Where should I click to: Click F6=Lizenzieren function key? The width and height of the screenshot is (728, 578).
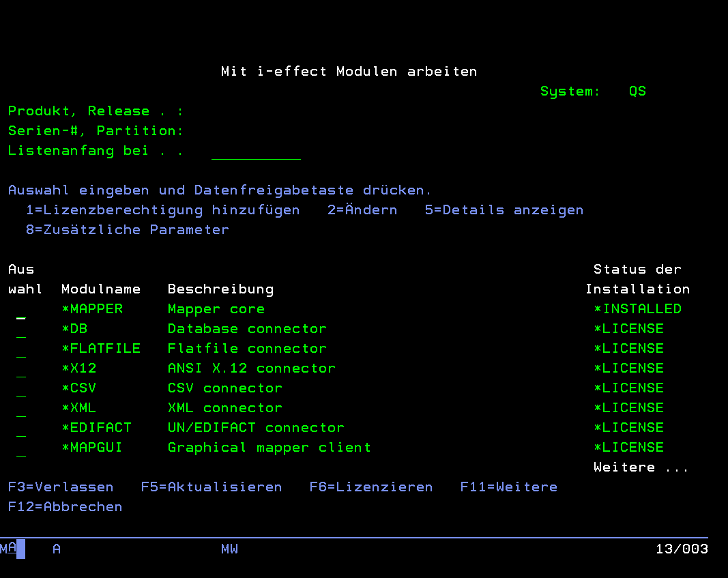(x=370, y=487)
